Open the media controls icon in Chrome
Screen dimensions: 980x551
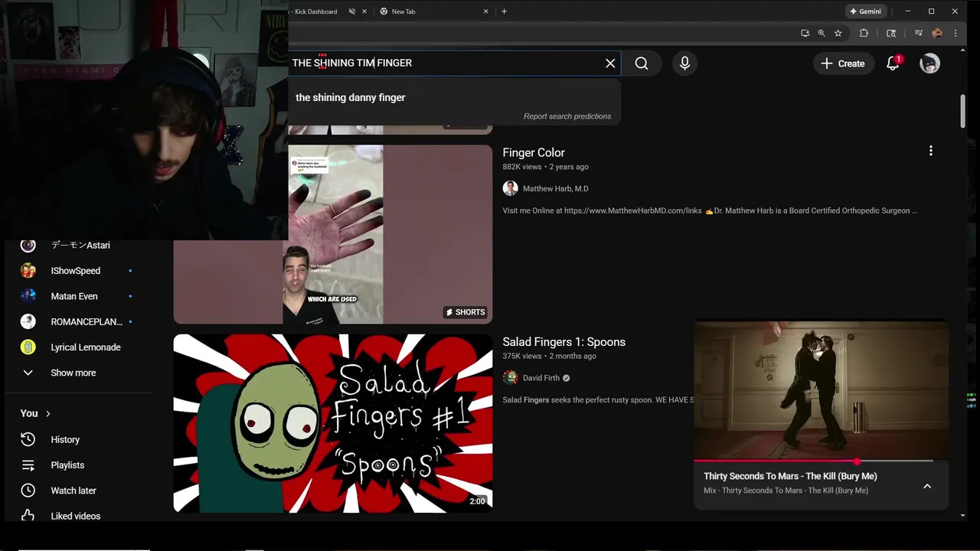(x=918, y=33)
